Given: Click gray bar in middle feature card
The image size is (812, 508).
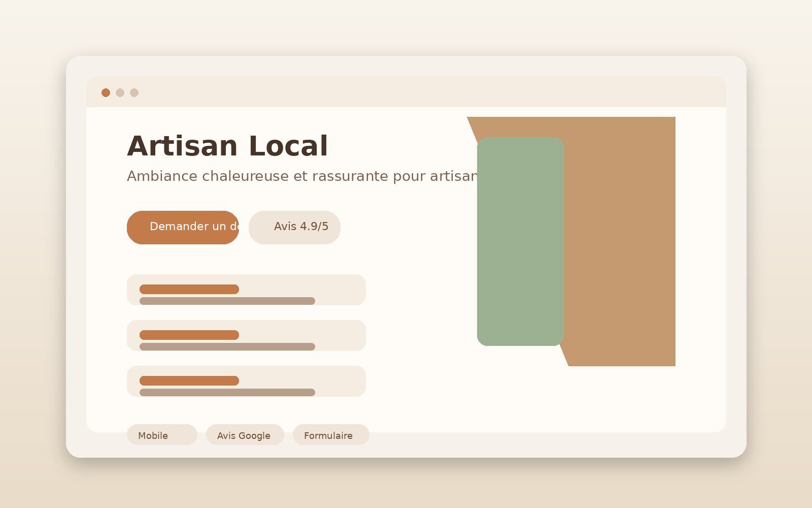Looking at the screenshot, I should tap(227, 346).
